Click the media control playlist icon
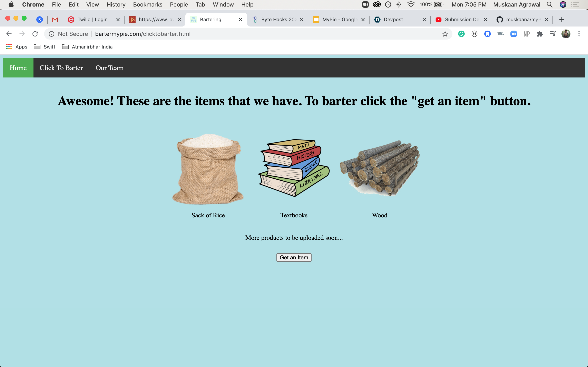Image resolution: width=588 pixels, height=367 pixels. pyautogui.click(x=552, y=34)
